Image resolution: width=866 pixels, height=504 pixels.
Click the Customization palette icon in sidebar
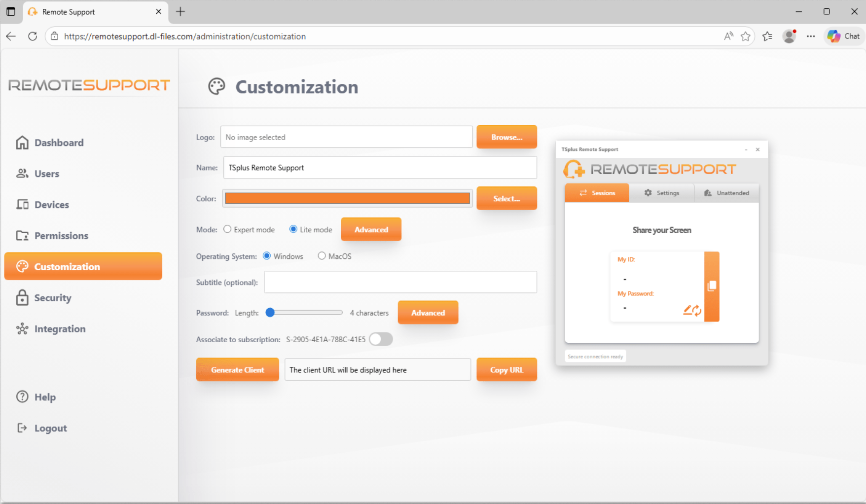pos(22,266)
